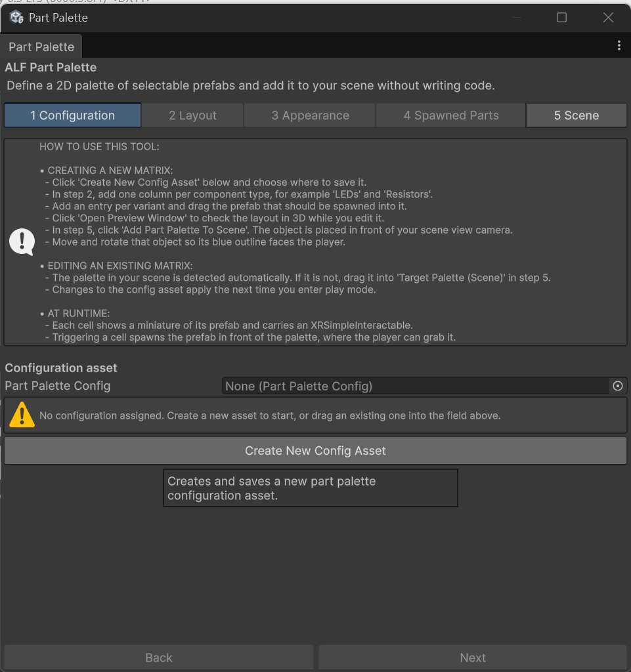Click the 'Creates and saves a new' tooltip

coord(311,488)
